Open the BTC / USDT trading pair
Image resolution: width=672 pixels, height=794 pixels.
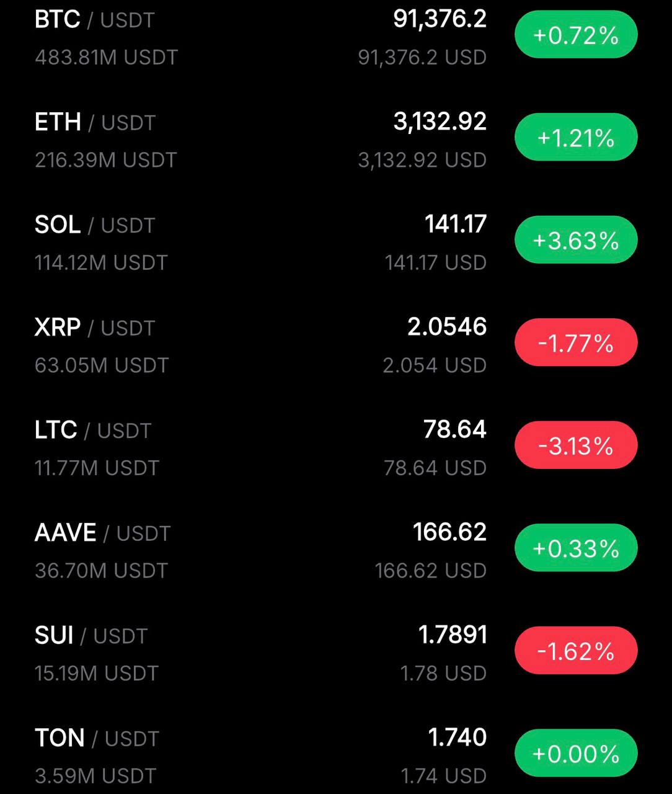click(94, 20)
